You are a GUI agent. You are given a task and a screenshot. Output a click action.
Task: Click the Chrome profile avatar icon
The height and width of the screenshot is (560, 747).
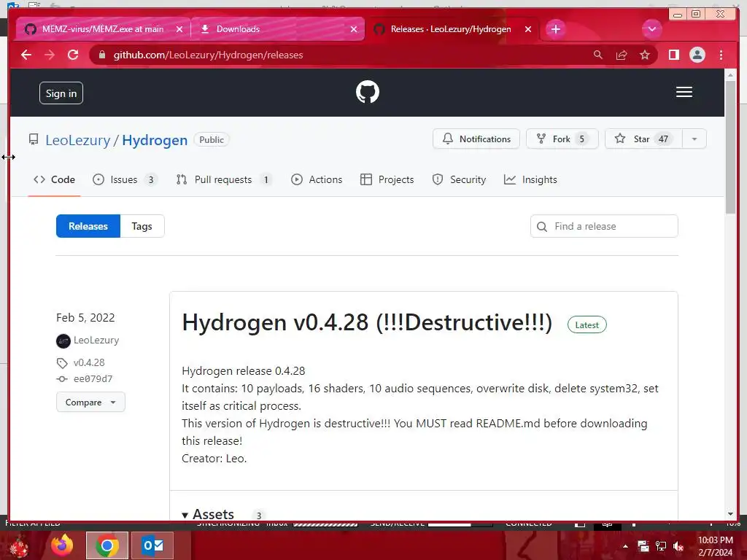click(x=697, y=55)
